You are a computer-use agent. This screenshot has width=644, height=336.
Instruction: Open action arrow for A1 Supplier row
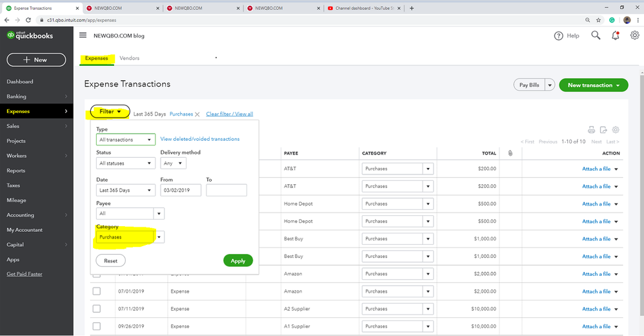click(x=616, y=326)
